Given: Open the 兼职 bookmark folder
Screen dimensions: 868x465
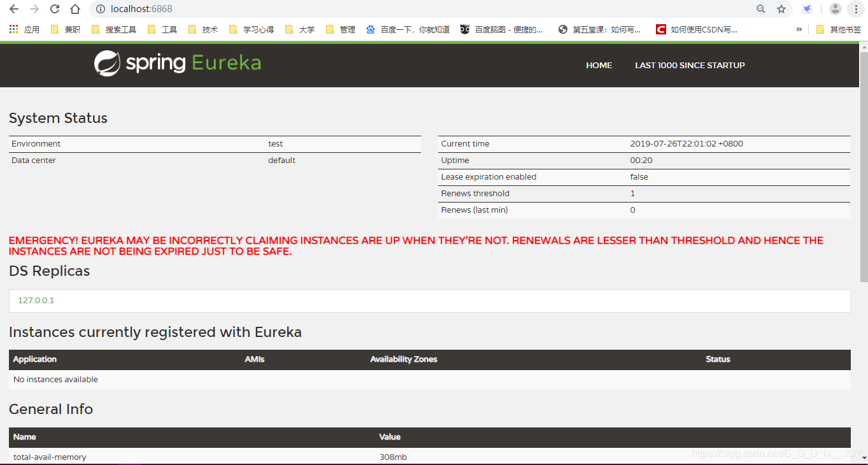Looking at the screenshot, I should (65, 29).
